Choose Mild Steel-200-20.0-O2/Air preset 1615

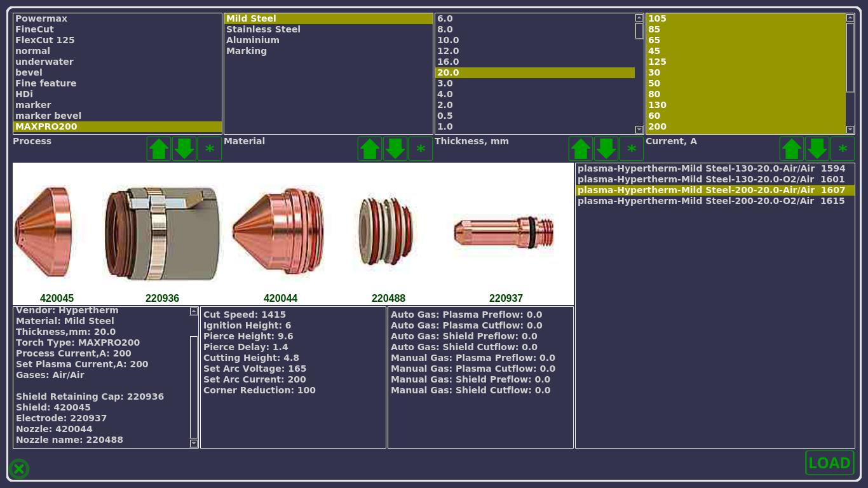tap(711, 201)
